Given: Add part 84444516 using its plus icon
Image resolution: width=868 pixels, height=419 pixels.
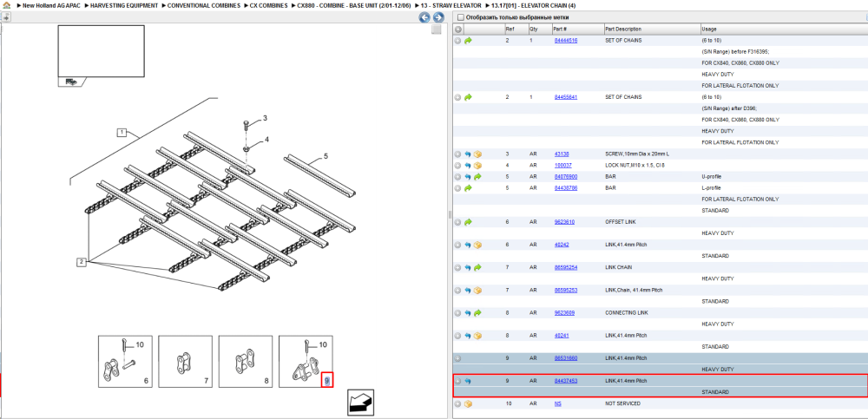Looking at the screenshot, I should 457,41.
